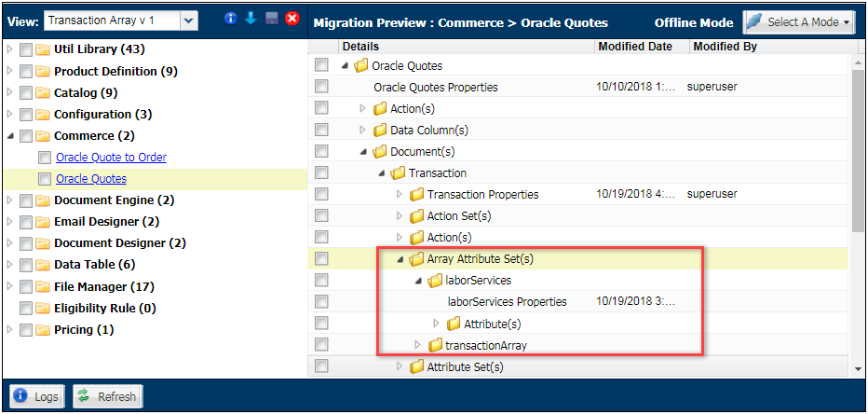Select the laborServices Properties row
Viewport: 868px width, 414px height.
click(x=507, y=302)
